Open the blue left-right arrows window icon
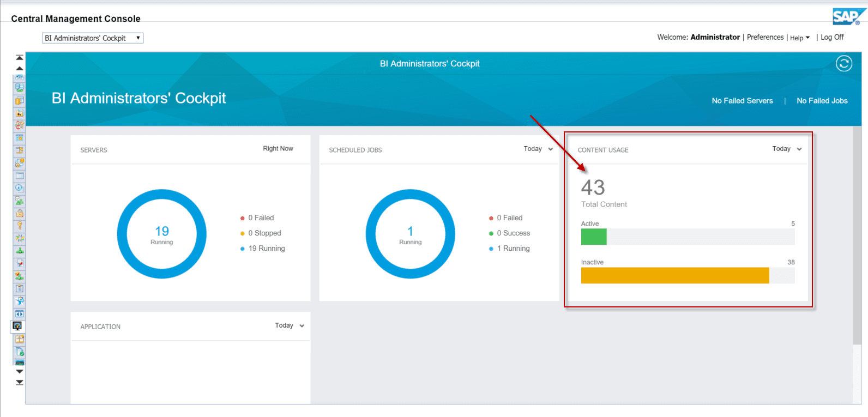 20,314
